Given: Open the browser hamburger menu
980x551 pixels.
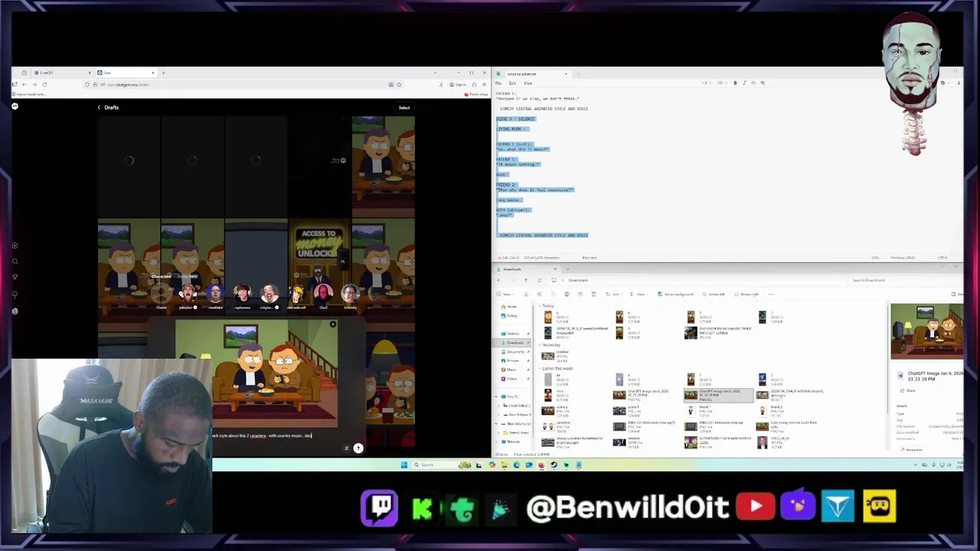Looking at the screenshot, I should pyautogui.click(x=484, y=84).
